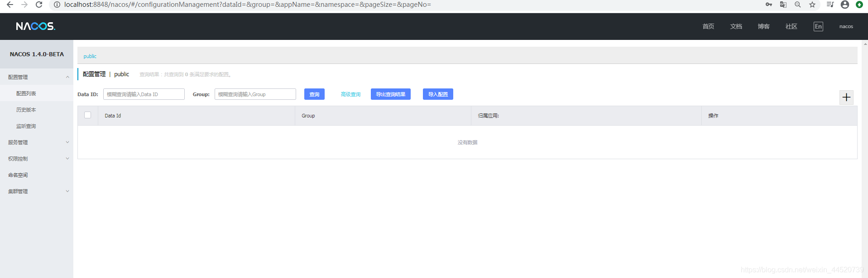Click the site information icon in address bar
The image size is (868, 278).
[x=57, y=5]
